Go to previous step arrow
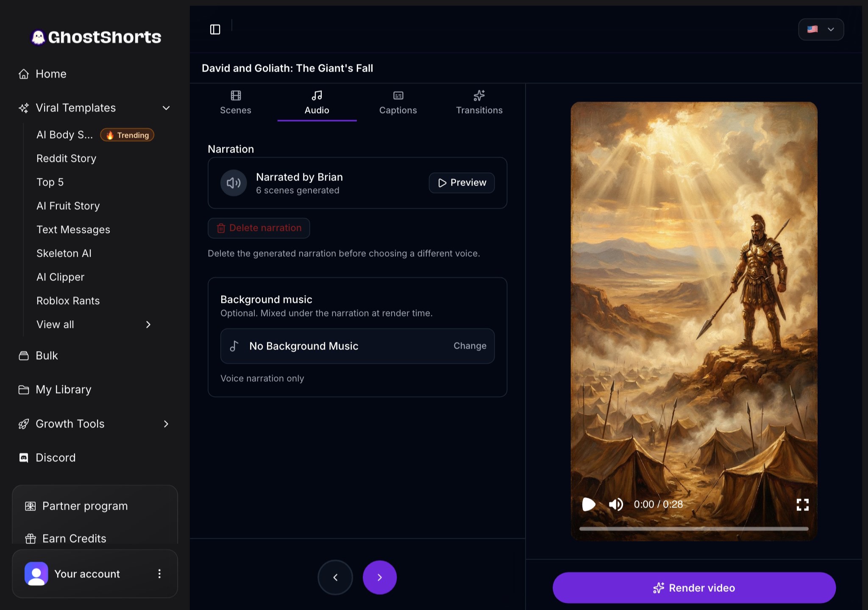 click(335, 577)
